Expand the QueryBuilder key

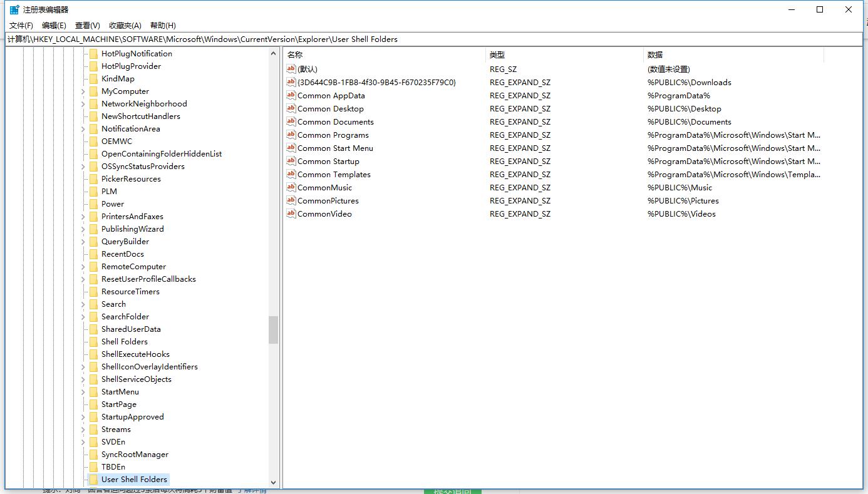pyautogui.click(x=83, y=242)
